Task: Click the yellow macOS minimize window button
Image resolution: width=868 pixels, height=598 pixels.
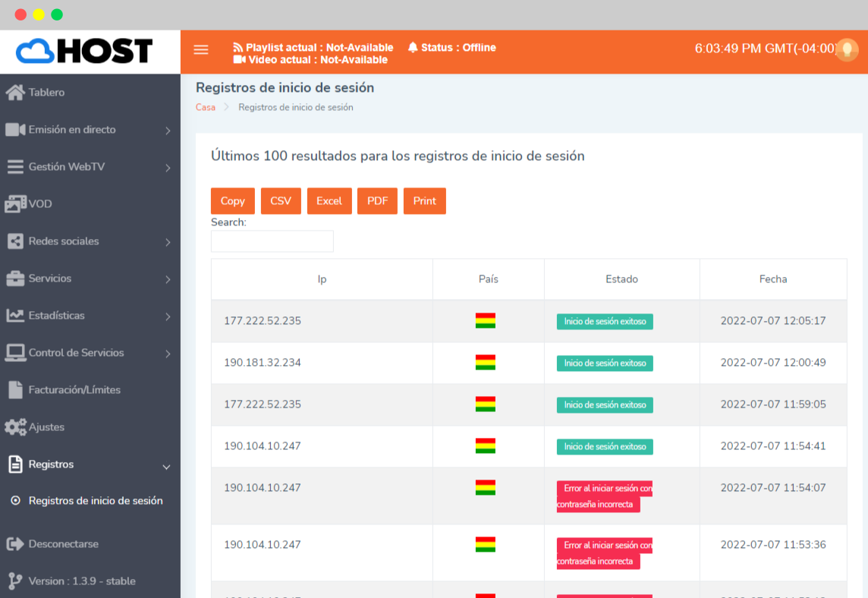Action: 39,14
